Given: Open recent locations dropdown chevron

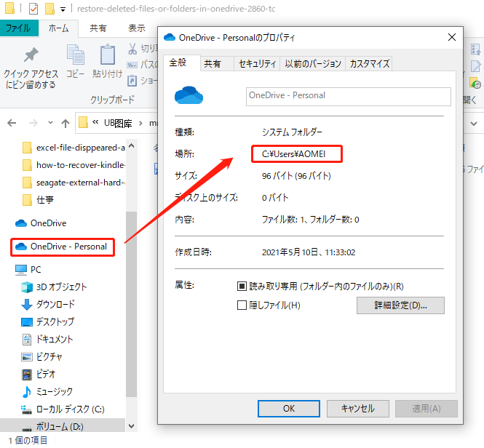Looking at the screenshot, I should pyautogui.click(x=50, y=123).
